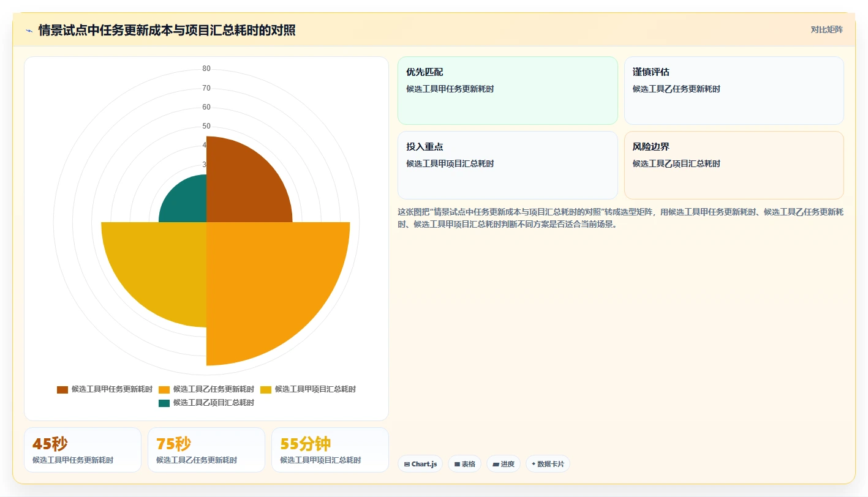868x497 pixels.
Task: Click the axis label 50
Action: (x=206, y=126)
